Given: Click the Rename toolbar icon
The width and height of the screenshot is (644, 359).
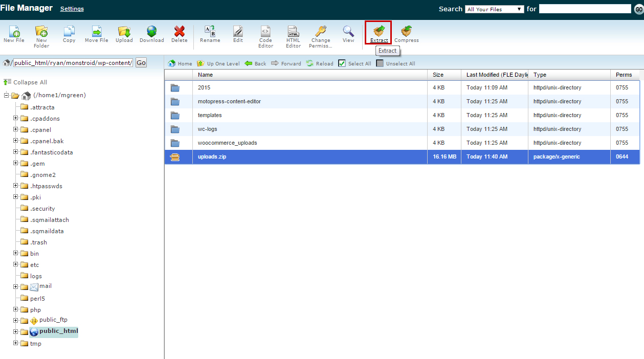Looking at the screenshot, I should coord(210,31).
